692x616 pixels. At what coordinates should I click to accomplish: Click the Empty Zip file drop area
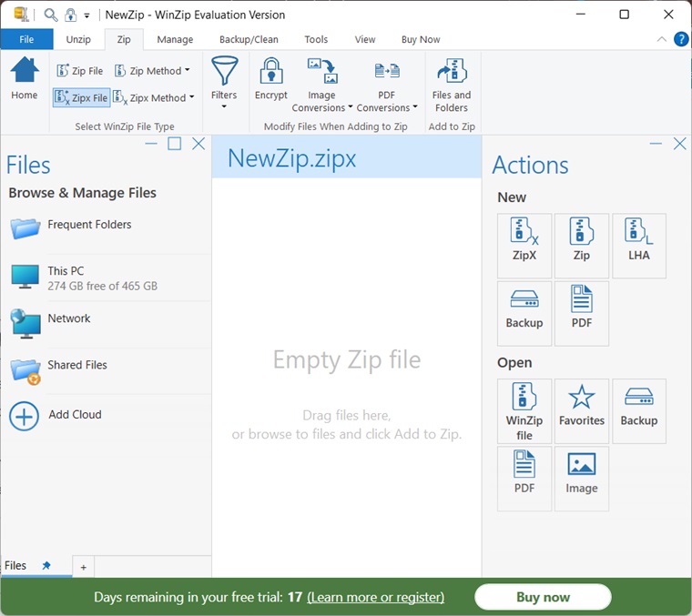(x=346, y=378)
